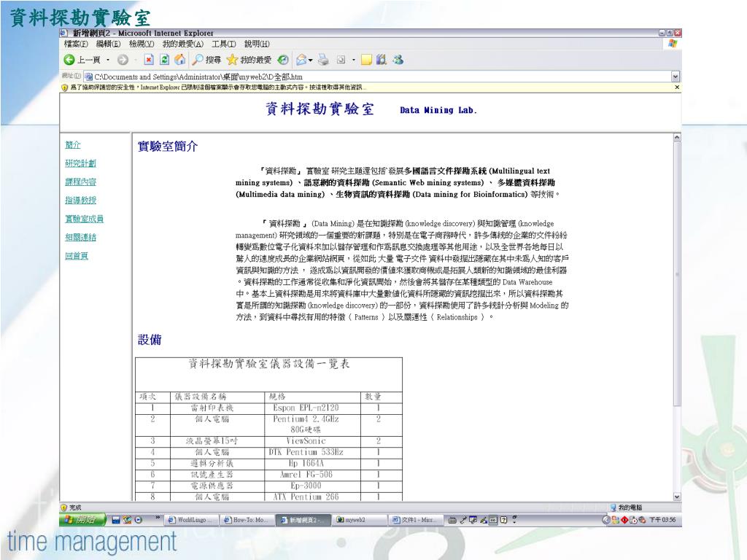Screen dimensions: 747x560
Task: Open the 我的最愛(A) menu
Action: click(182, 44)
